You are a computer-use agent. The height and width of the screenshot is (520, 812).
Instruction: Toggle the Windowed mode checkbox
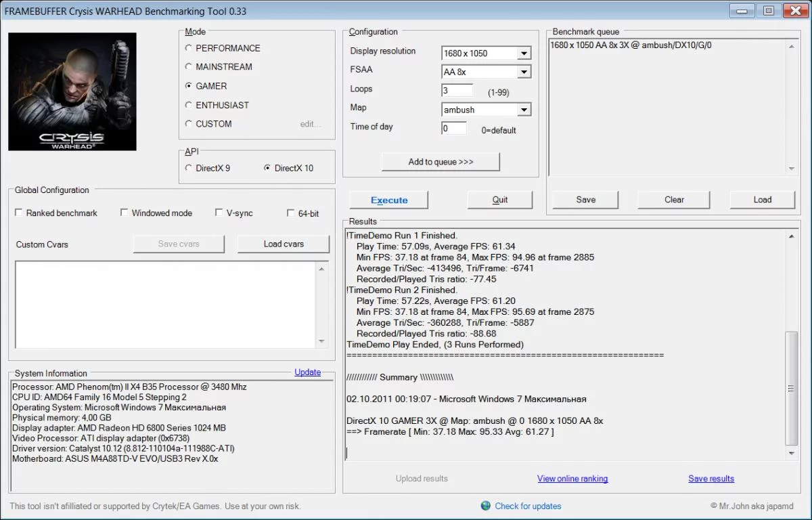(125, 213)
